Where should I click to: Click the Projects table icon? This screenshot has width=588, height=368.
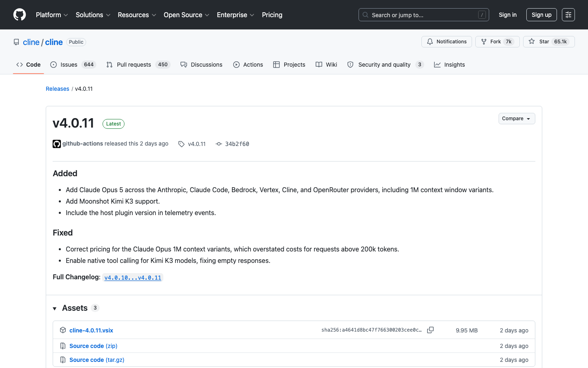point(276,65)
